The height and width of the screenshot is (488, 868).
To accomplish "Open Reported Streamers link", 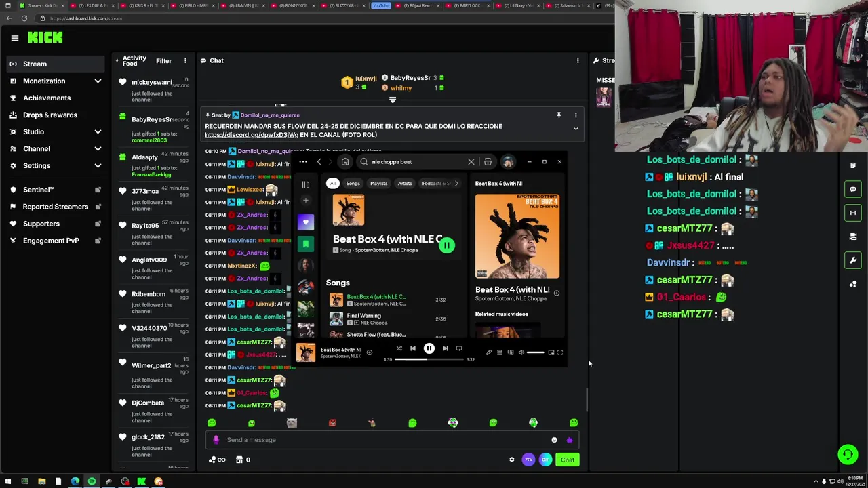I will (56, 207).
